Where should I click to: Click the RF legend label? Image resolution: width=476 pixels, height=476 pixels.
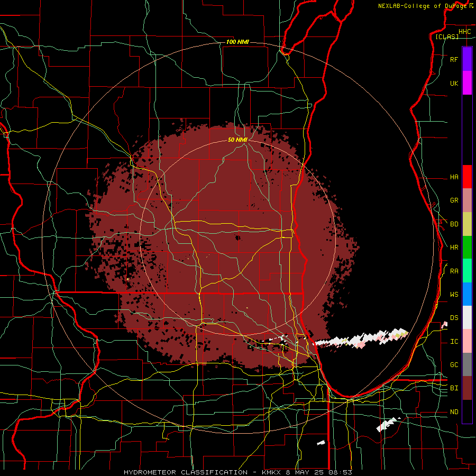[x=454, y=59]
